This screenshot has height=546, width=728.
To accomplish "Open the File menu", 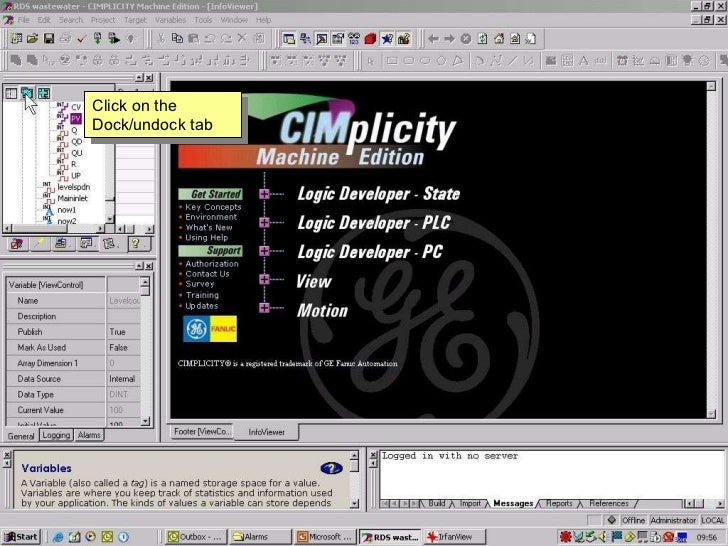I will coord(24,20).
